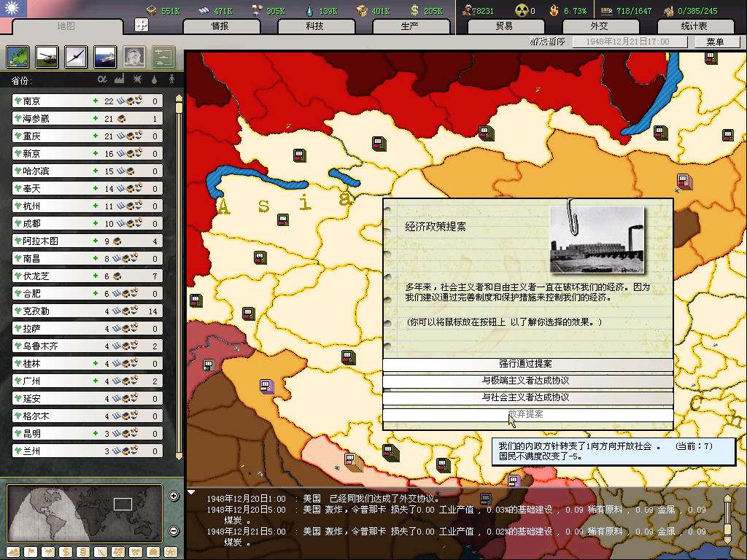Select 乌鲁木齐 province row
The width and height of the screenshot is (747, 560).
click(x=88, y=346)
